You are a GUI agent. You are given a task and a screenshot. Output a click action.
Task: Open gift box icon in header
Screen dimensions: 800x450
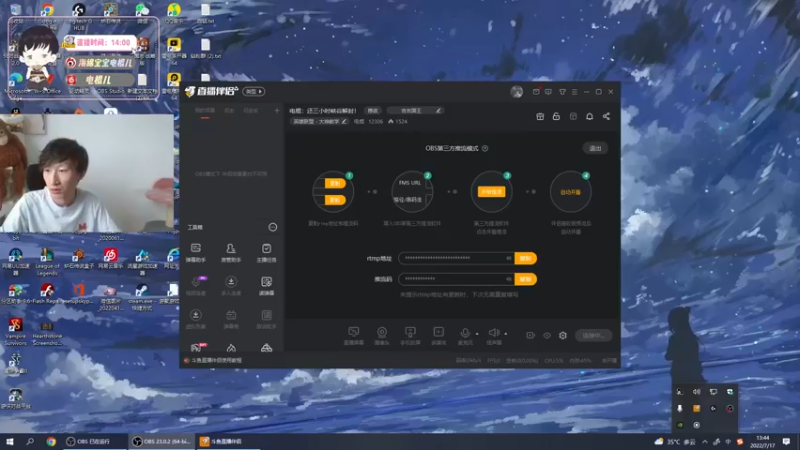pos(540,116)
